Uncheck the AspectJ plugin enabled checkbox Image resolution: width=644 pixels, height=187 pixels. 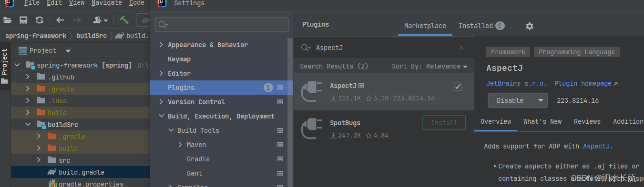[458, 87]
